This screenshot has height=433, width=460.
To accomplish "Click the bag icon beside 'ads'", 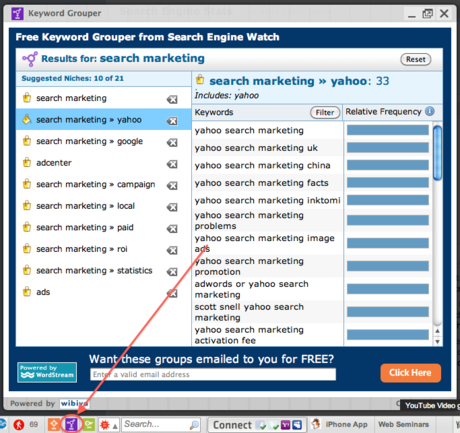I will (x=27, y=292).
